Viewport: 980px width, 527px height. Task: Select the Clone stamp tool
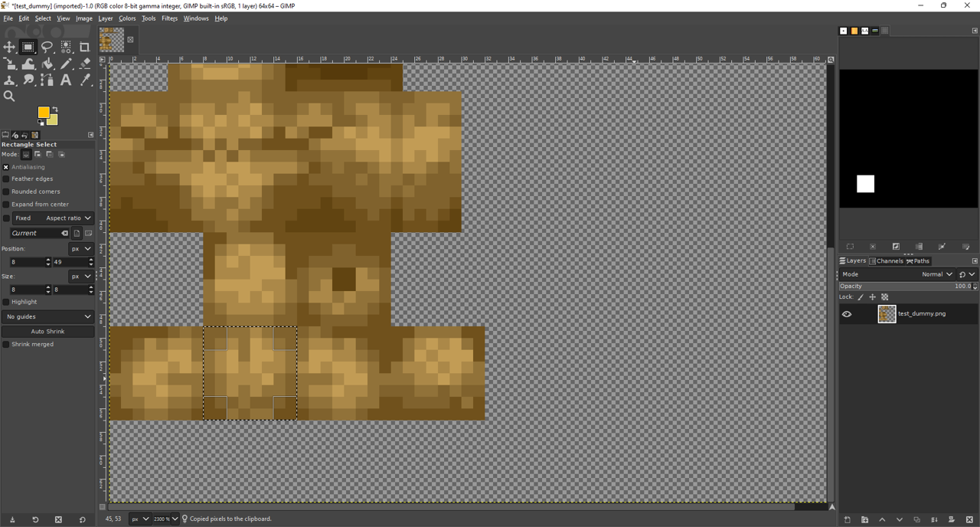click(9, 80)
